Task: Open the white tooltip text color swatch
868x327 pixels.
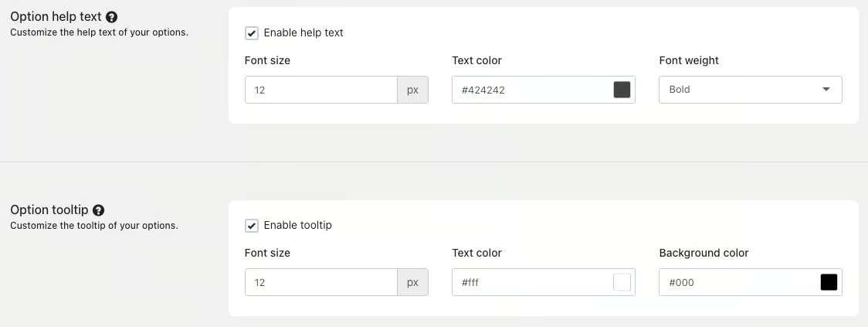Action: click(x=622, y=283)
